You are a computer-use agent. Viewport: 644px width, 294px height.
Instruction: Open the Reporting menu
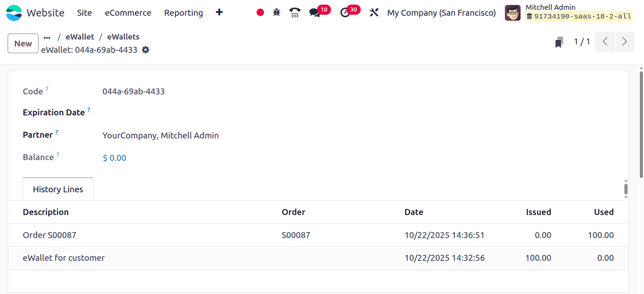[x=184, y=13]
